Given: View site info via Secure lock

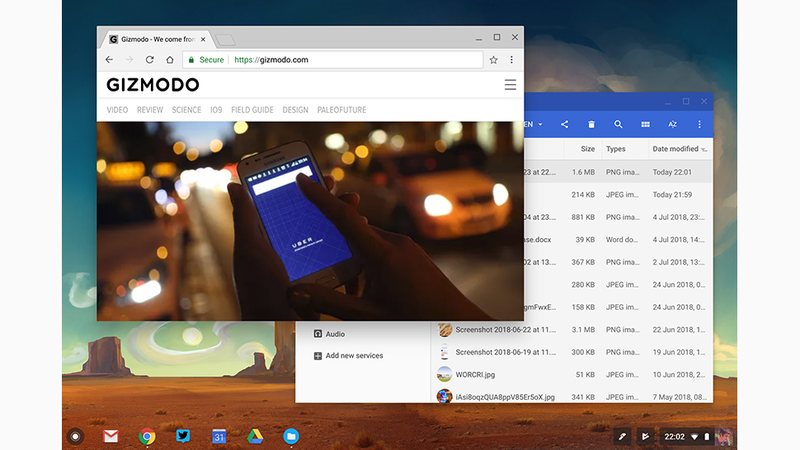Looking at the screenshot, I should 206,60.
